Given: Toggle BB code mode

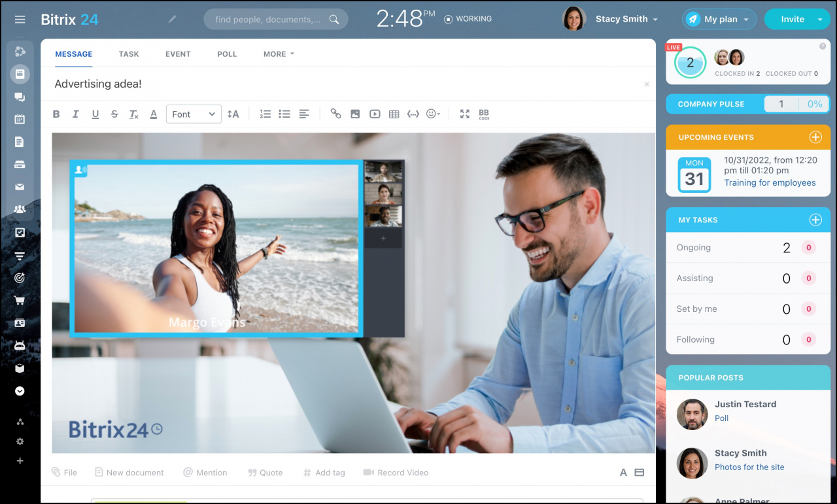Looking at the screenshot, I should pyautogui.click(x=484, y=114).
